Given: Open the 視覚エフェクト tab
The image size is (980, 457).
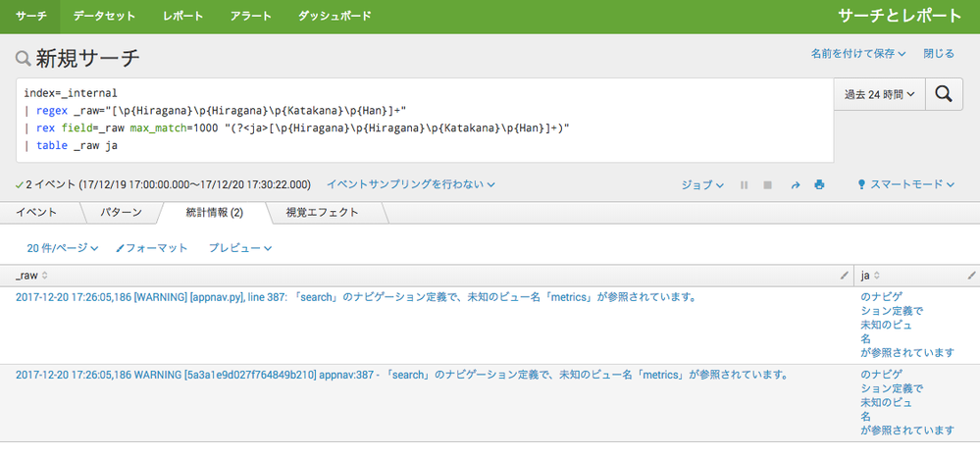Looking at the screenshot, I should (322, 212).
